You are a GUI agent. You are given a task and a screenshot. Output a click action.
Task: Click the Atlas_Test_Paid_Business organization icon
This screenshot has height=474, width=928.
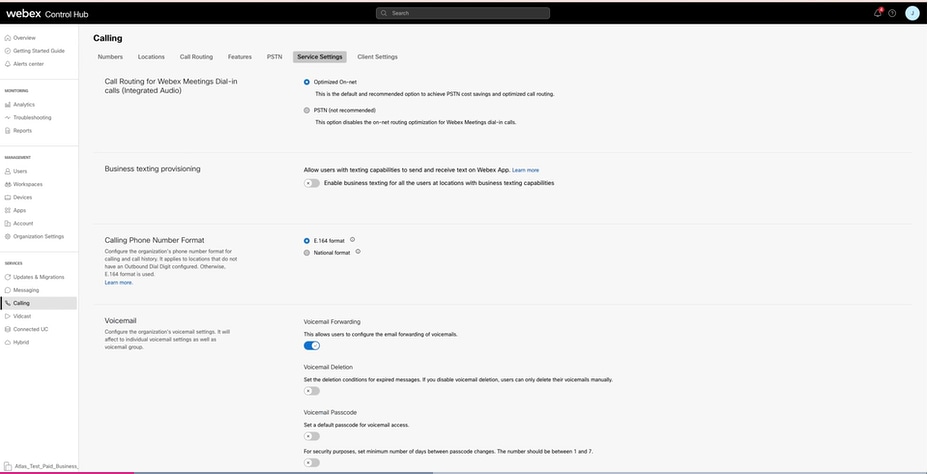pos(7,466)
